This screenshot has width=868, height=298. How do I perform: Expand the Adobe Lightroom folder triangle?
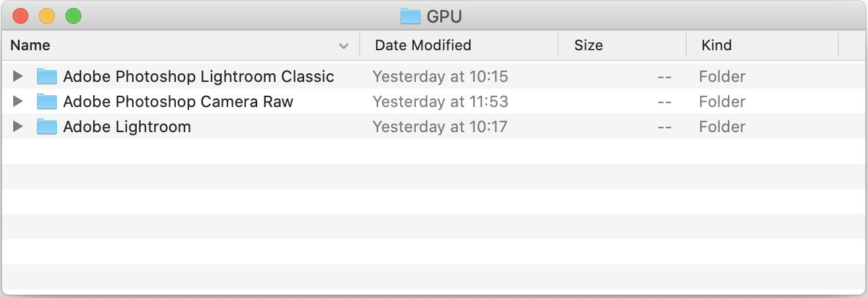tap(18, 127)
